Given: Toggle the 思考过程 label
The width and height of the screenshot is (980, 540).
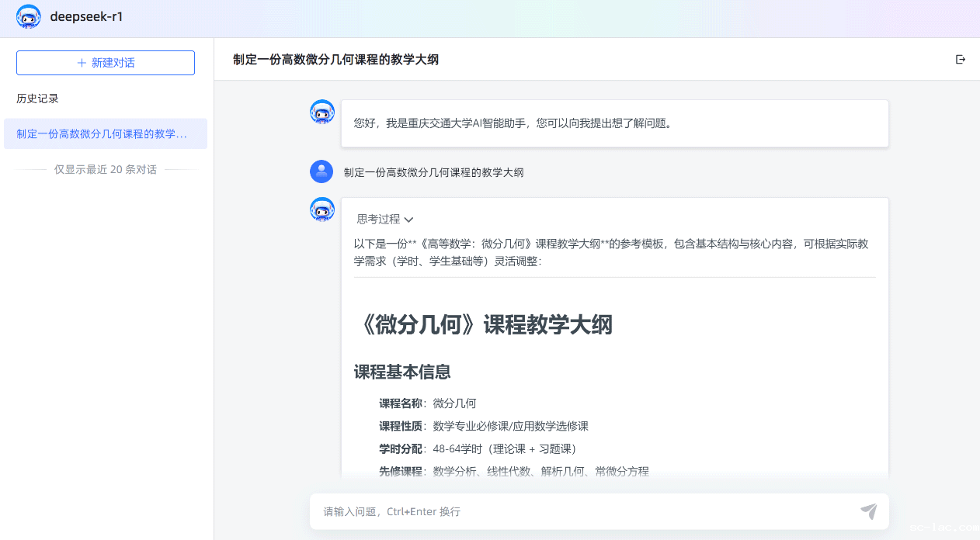Looking at the screenshot, I should (x=378, y=220).
